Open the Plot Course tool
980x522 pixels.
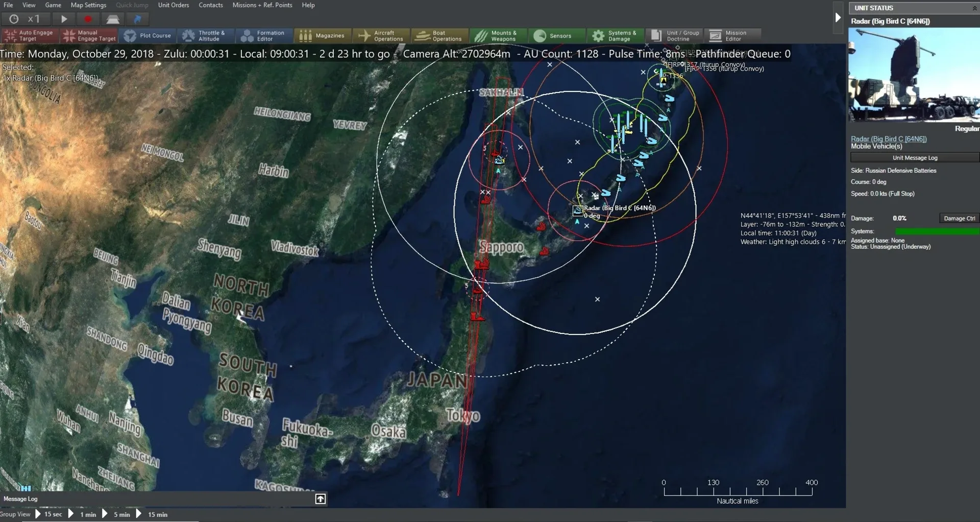tap(148, 35)
